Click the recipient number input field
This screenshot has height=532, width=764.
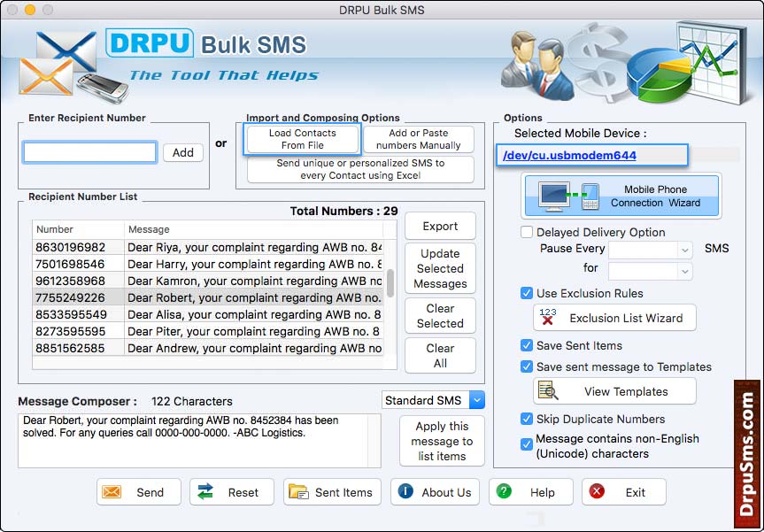coord(89,152)
